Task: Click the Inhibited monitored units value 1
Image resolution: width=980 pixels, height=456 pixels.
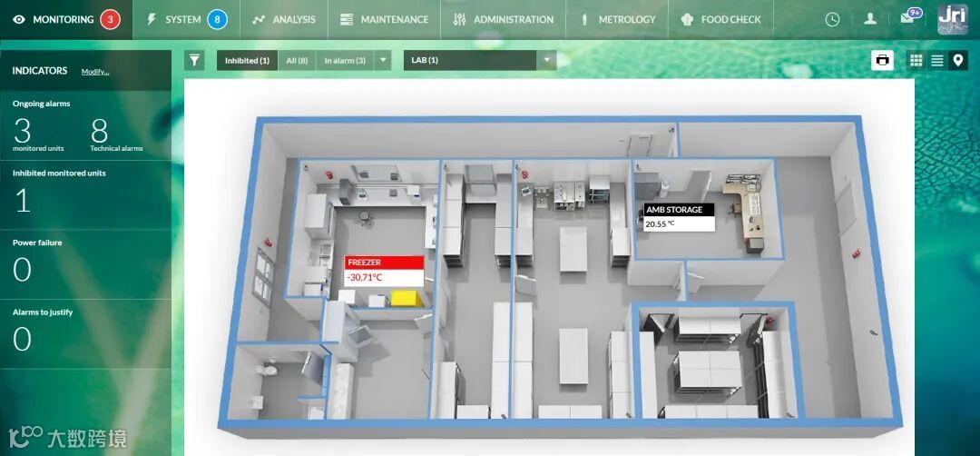Action: click(23, 201)
